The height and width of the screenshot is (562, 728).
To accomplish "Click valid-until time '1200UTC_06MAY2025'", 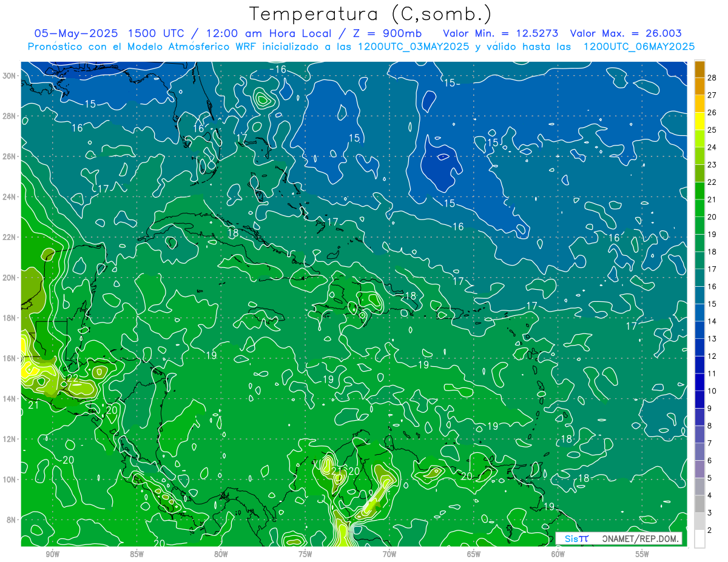I will point(639,47).
